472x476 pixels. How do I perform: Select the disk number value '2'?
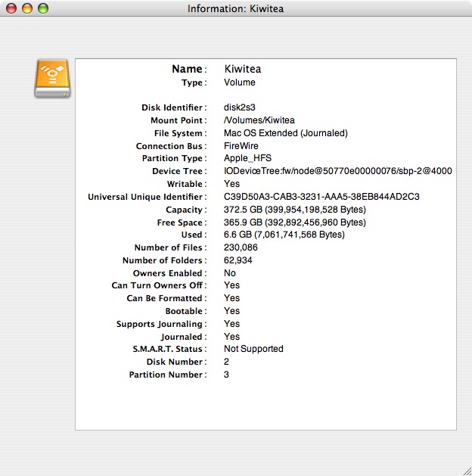pos(226,362)
